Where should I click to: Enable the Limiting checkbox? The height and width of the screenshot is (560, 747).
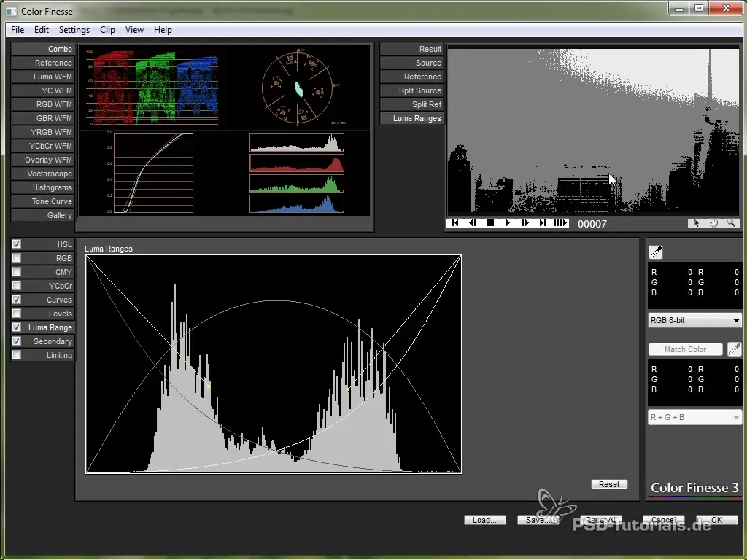tap(17, 355)
